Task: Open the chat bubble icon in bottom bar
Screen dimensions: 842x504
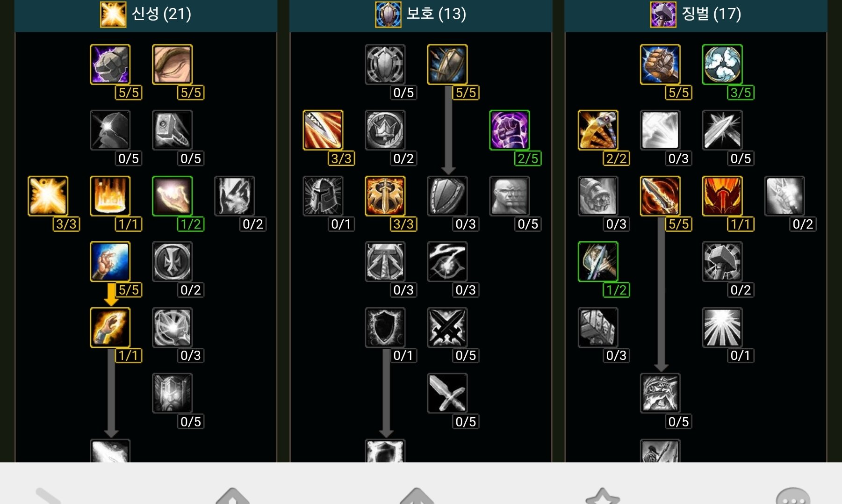Action: (793, 496)
